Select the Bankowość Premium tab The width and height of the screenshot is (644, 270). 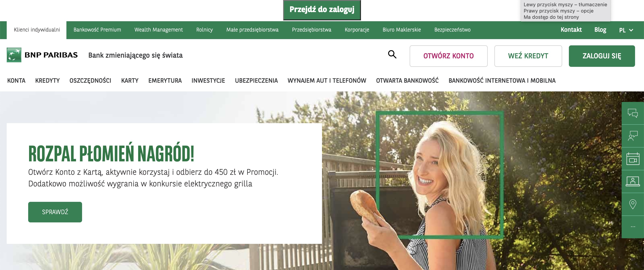[97, 30]
